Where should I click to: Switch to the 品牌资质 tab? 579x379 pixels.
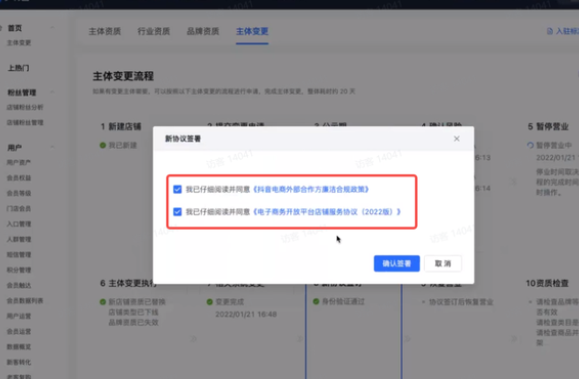[x=203, y=31]
